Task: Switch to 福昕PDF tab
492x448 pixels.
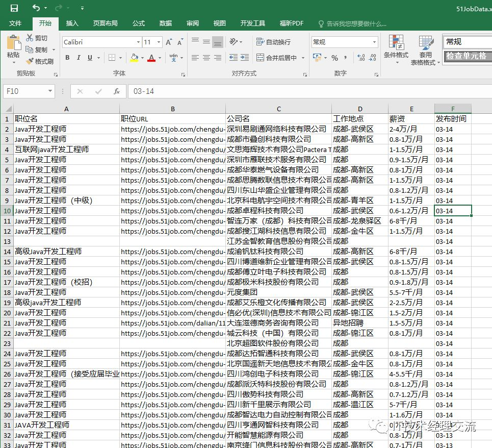Action: [x=292, y=23]
